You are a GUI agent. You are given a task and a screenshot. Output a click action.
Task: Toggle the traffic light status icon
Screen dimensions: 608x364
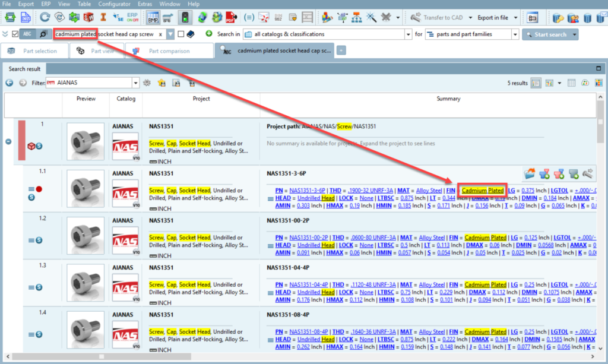point(185,17)
